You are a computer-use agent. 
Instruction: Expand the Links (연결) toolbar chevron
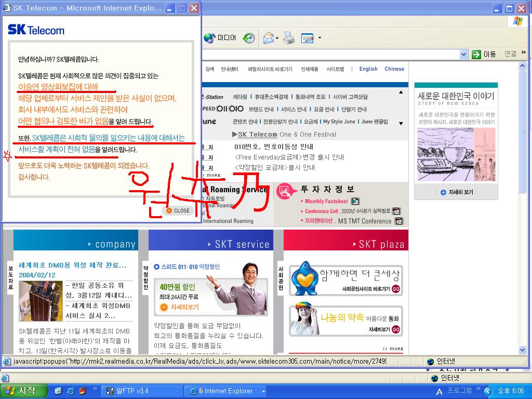524,52
